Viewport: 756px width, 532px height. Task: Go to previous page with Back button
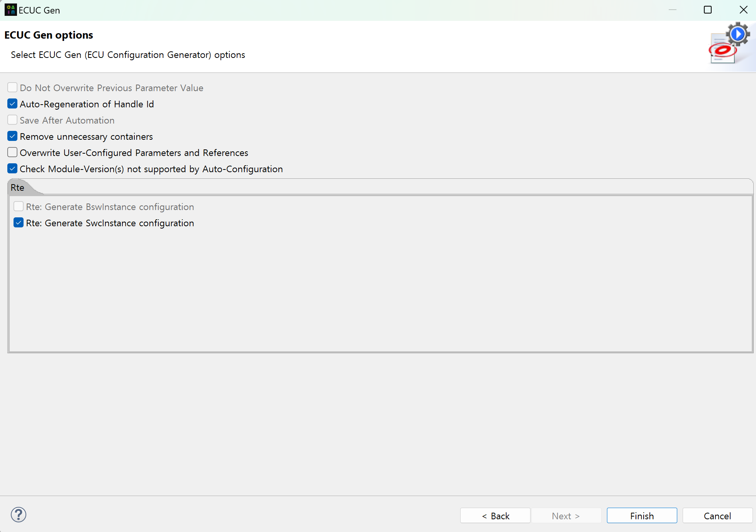tap(495, 516)
